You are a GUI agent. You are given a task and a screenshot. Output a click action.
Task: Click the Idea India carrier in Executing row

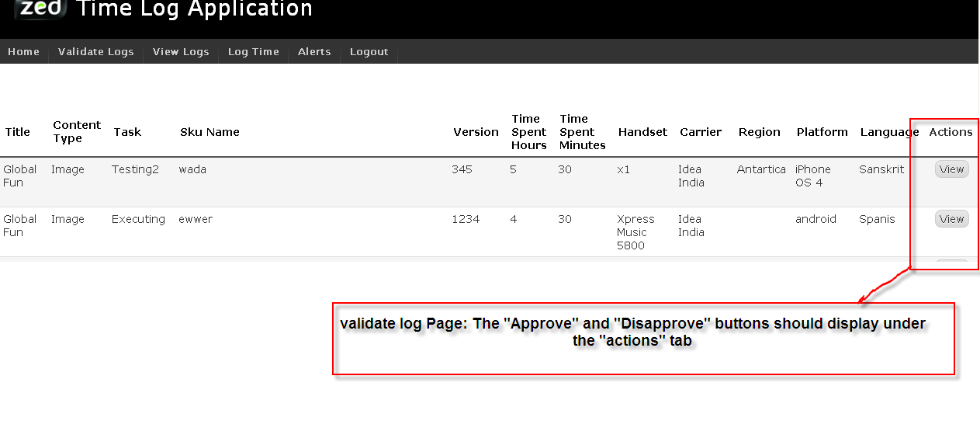tap(691, 225)
